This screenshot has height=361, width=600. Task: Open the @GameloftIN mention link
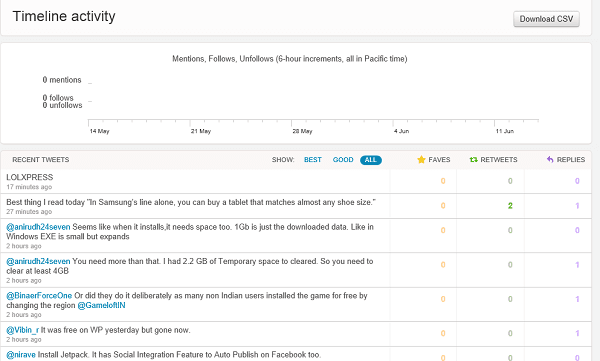click(101, 305)
